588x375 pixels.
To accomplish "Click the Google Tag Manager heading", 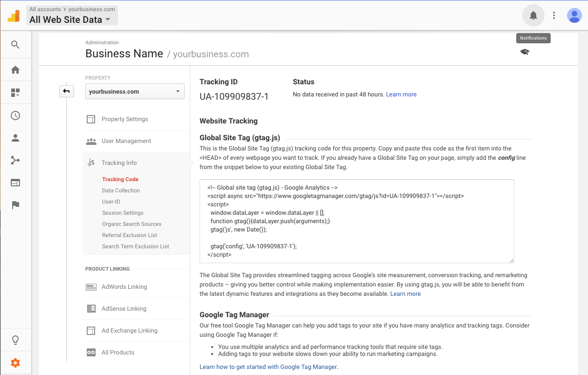I will click(234, 315).
